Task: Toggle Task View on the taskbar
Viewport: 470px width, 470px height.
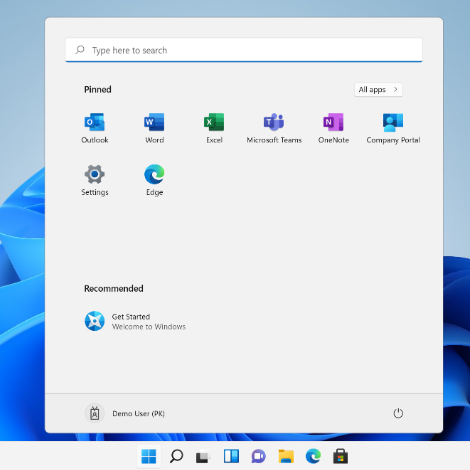Action: pyautogui.click(x=203, y=456)
